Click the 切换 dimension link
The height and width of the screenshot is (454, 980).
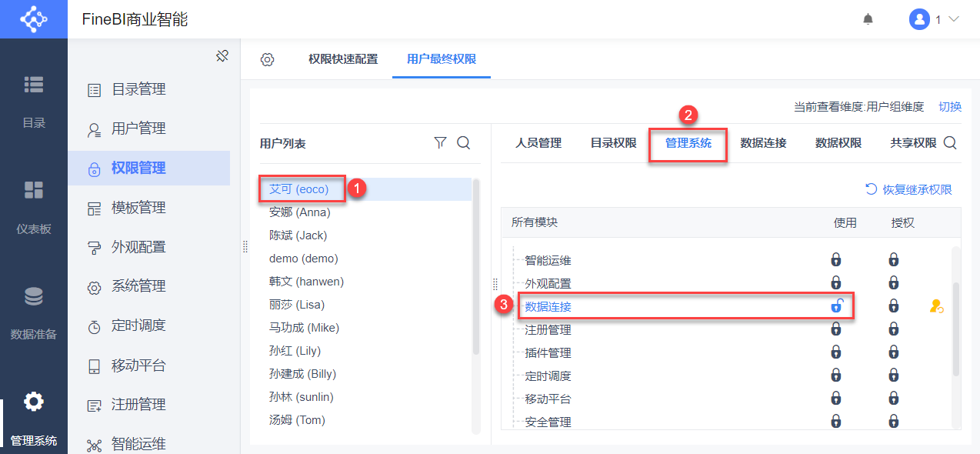[950, 107]
